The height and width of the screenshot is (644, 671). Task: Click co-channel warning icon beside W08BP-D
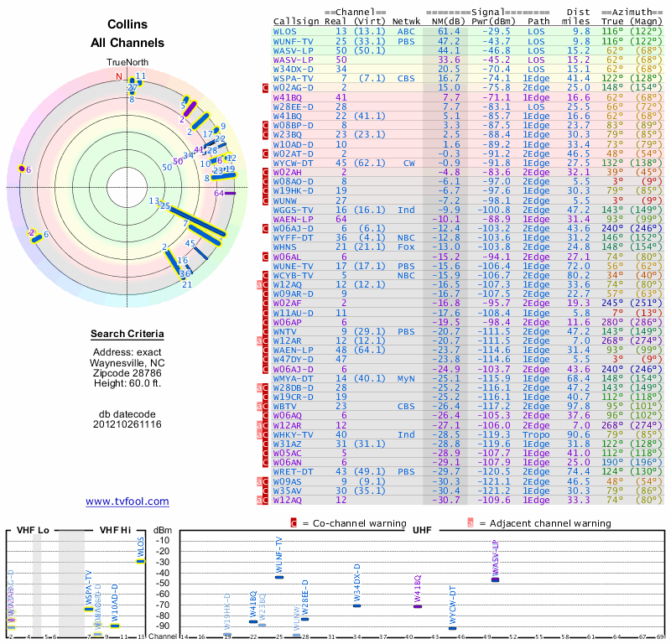[265, 126]
